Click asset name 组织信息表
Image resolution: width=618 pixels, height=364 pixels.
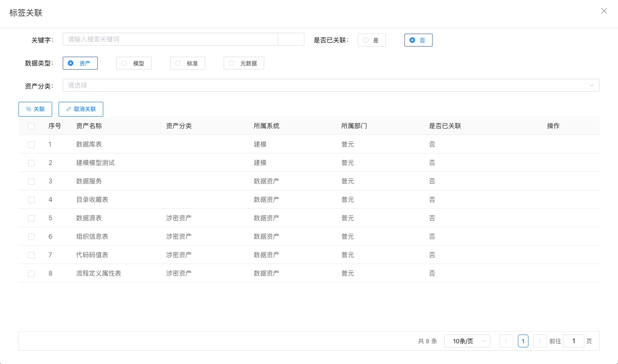(92, 236)
